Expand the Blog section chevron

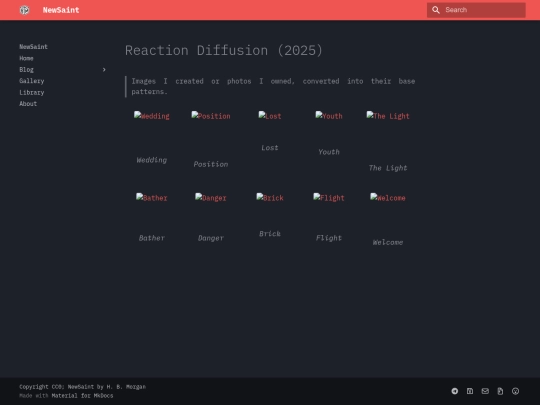tap(104, 70)
